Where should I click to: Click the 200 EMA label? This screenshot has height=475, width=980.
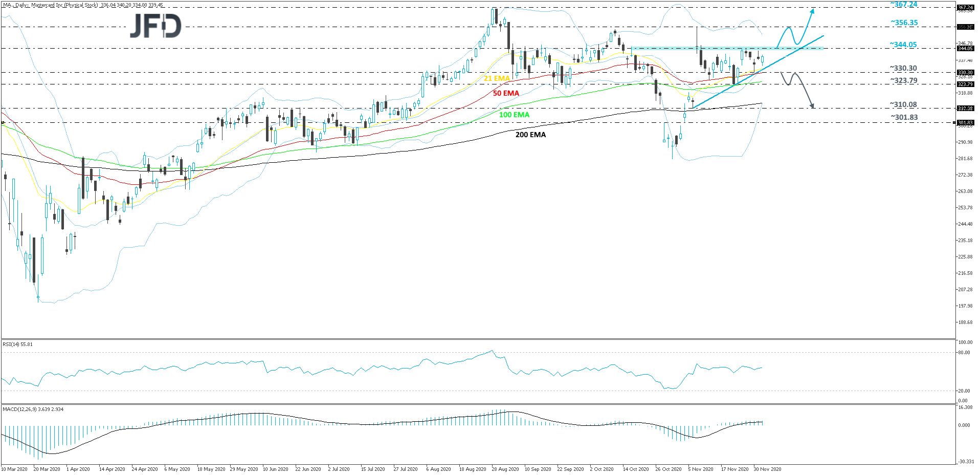tap(530, 135)
